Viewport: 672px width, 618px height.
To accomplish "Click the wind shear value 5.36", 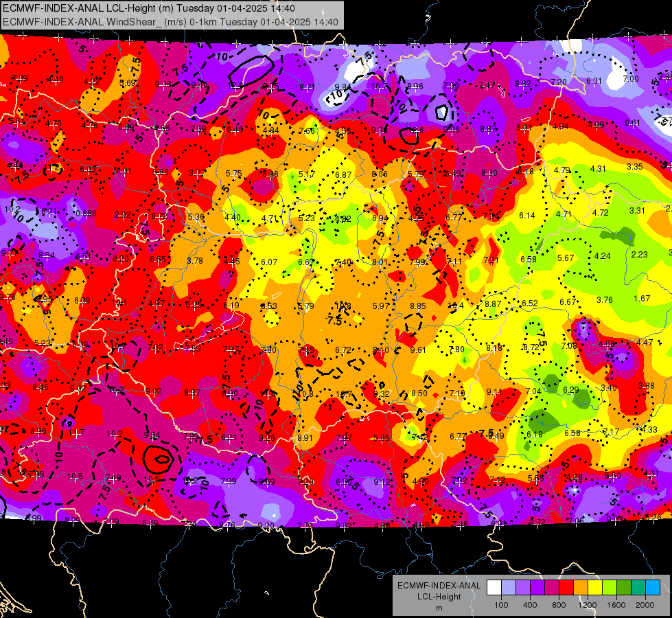I will point(196,217).
